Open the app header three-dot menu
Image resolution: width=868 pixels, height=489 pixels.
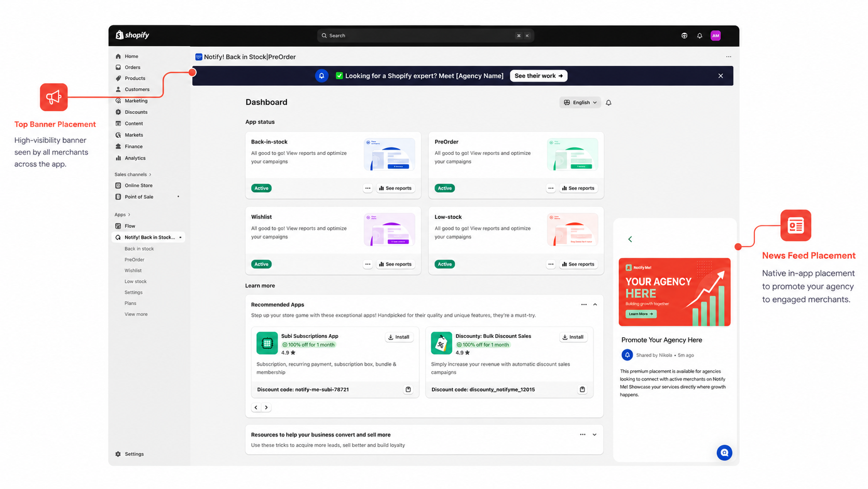tap(728, 57)
